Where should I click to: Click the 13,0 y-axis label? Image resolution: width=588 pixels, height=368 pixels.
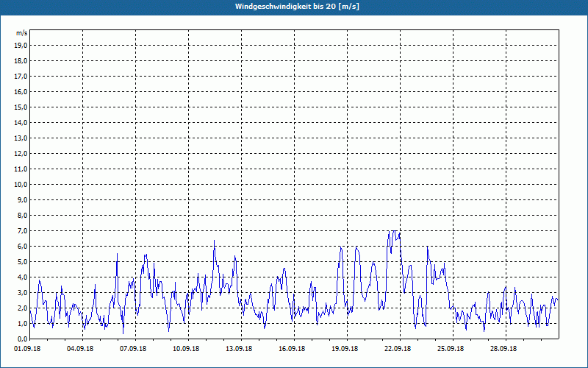21,138
